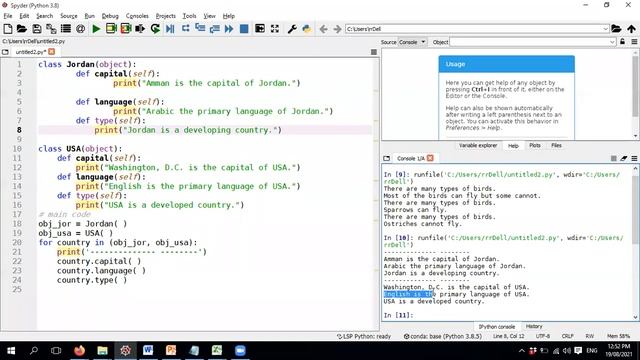Open the Help pane options menu

[634, 42]
